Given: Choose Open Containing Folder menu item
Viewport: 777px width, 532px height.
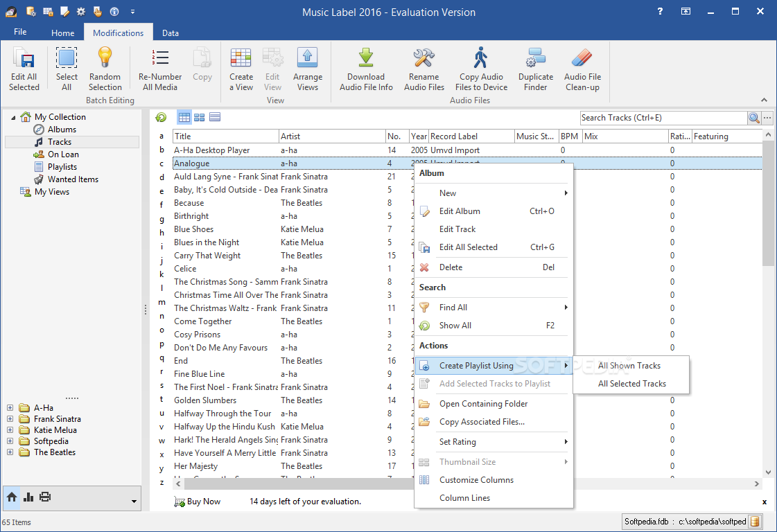Looking at the screenshot, I should click(494, 404).
